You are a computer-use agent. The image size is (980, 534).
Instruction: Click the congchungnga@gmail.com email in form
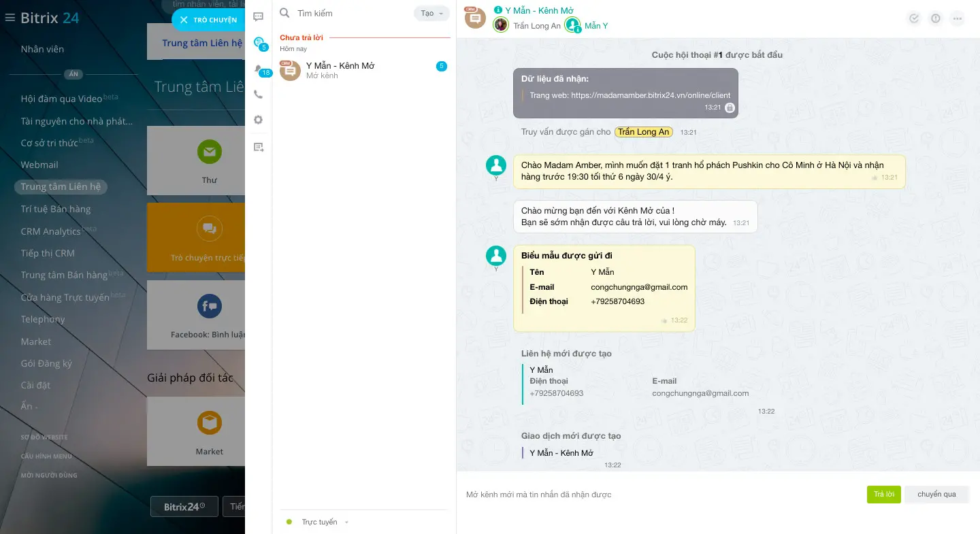coord(639,287)
